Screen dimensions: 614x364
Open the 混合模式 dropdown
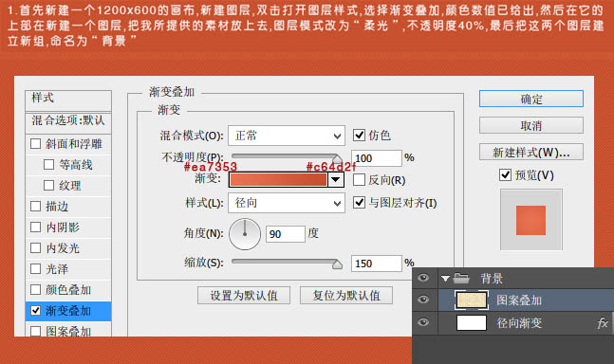[287, 136]
